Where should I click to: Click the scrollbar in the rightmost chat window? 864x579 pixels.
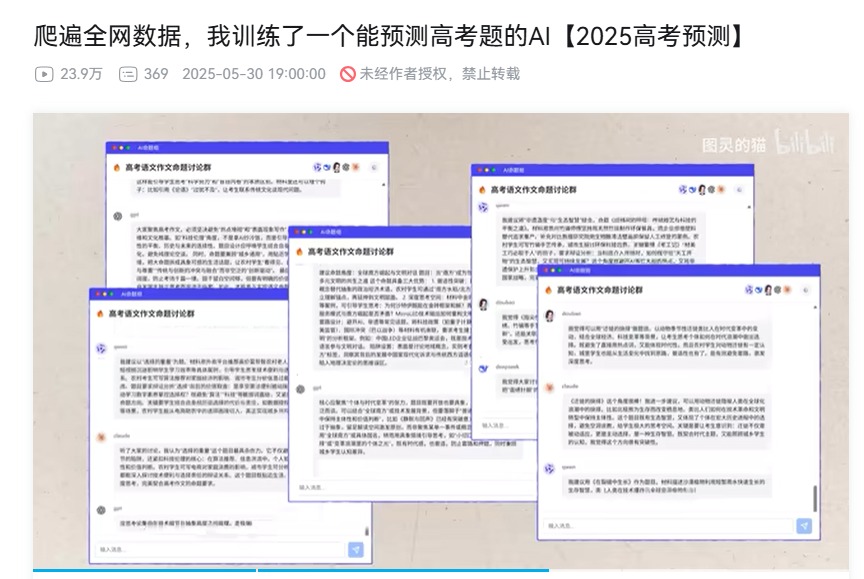point(814,497)
